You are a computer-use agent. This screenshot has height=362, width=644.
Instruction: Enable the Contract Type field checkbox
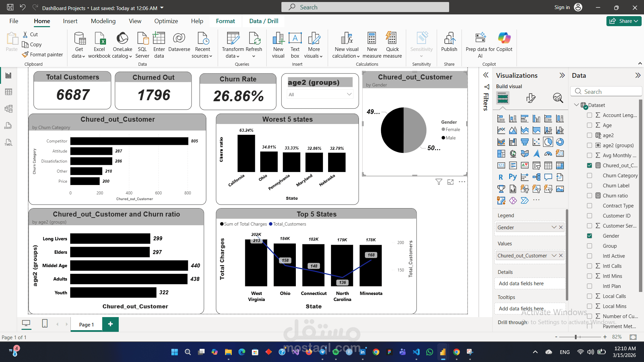(589, 206)
